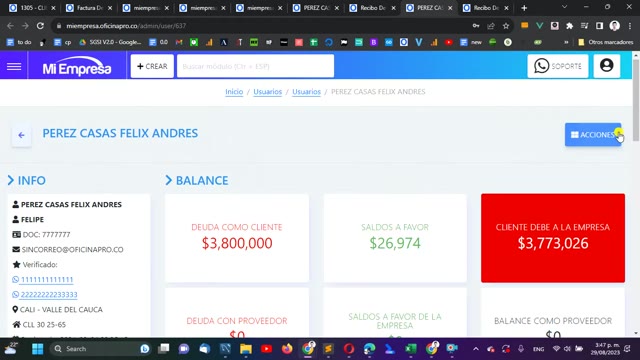Click the user profile avatar icon

tap(607, 66)
